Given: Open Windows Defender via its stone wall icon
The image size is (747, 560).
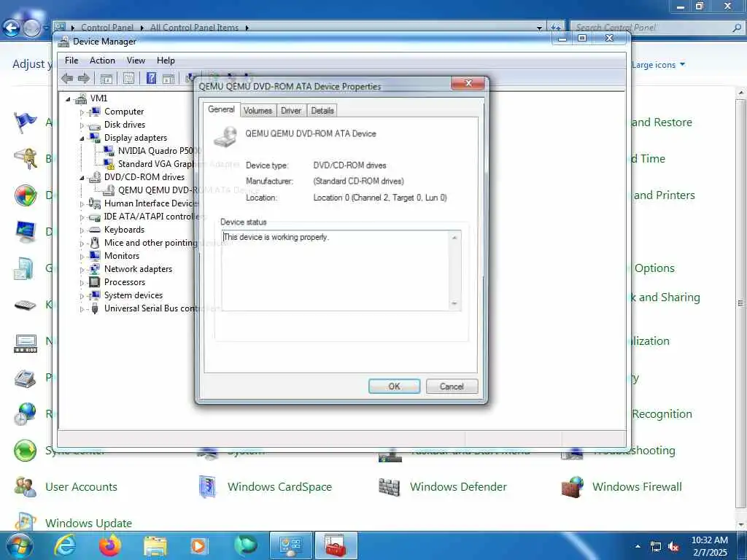Looking at the screenshot, I should click(390, 487).
